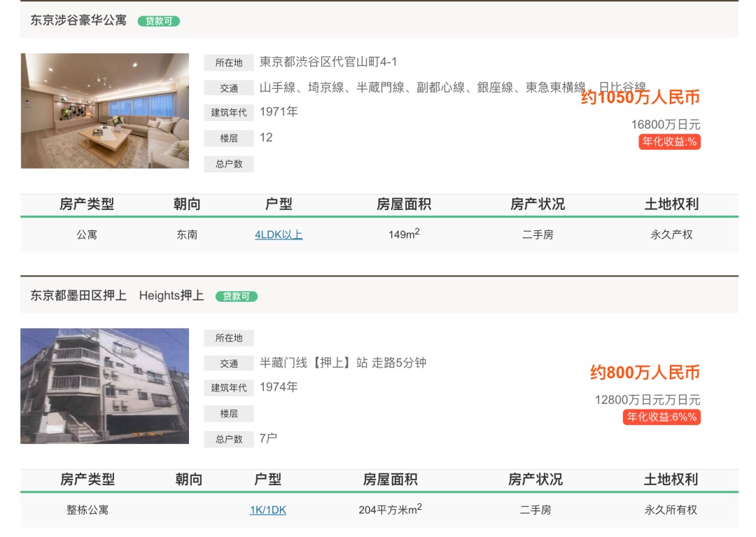Open the 东京都墨田区押上 Heights押上 listing title
Viewport: 756px width, 537px height.
pyautogui.click(x=117, y=295)
